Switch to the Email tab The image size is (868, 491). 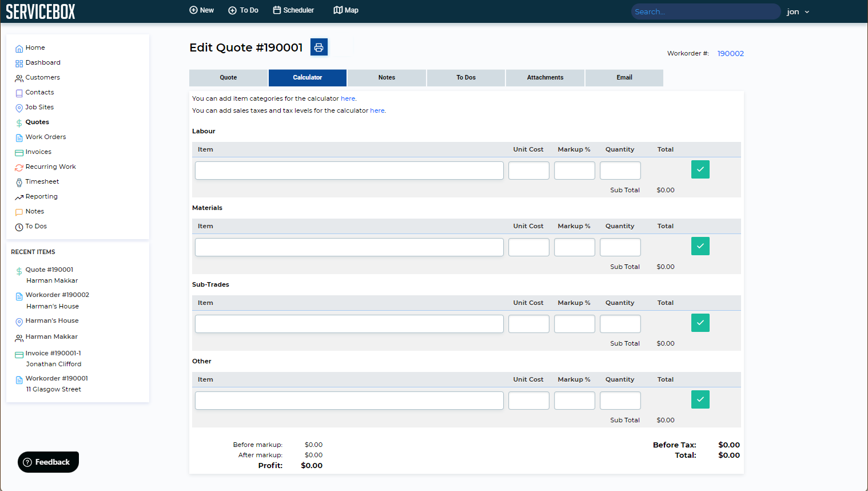pos(624,78)
